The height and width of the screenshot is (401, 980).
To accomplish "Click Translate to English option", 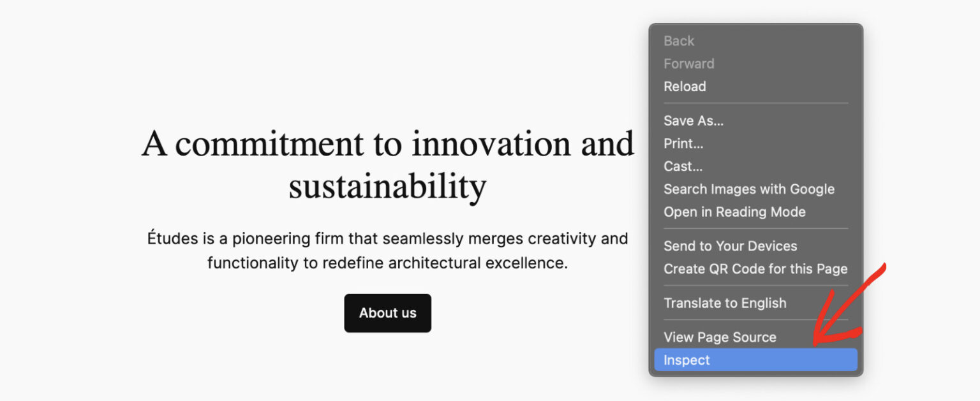I will click(725, 303).
